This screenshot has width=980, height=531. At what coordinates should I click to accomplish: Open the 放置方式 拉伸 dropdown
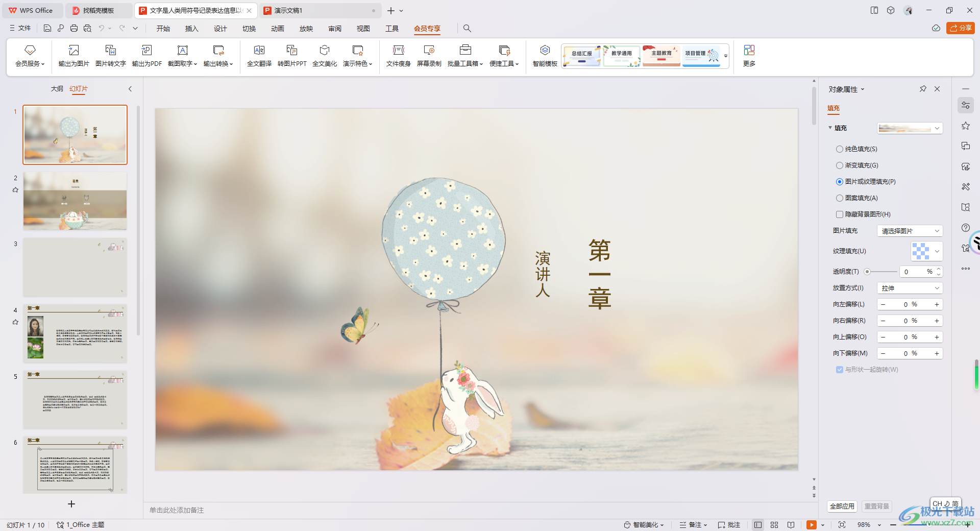[x=910, y=288]
